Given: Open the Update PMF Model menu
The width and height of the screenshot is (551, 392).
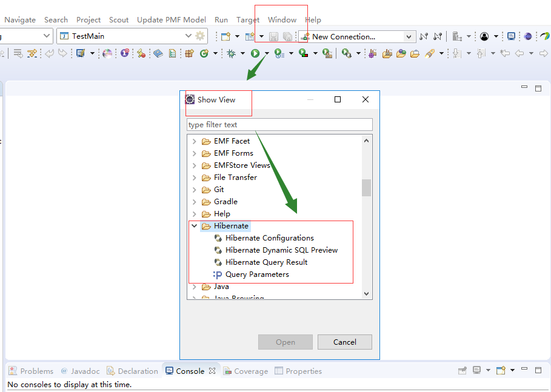Looking at the screenshot, I should 172,19.
